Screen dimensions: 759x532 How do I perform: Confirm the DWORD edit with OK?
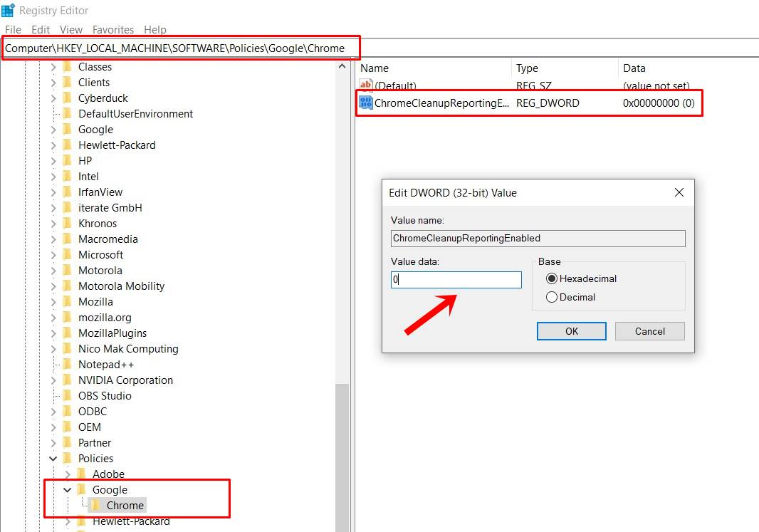(571, 331)
